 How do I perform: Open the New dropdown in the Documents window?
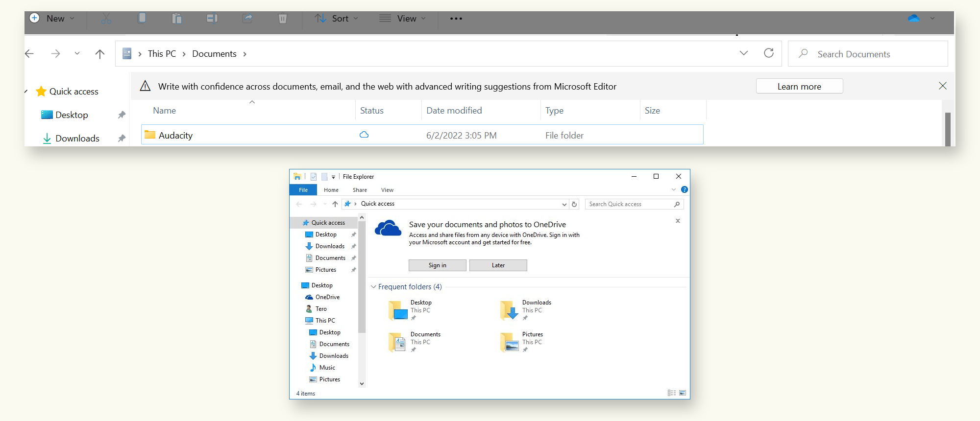pyautogui.click(x=52, y=18)
